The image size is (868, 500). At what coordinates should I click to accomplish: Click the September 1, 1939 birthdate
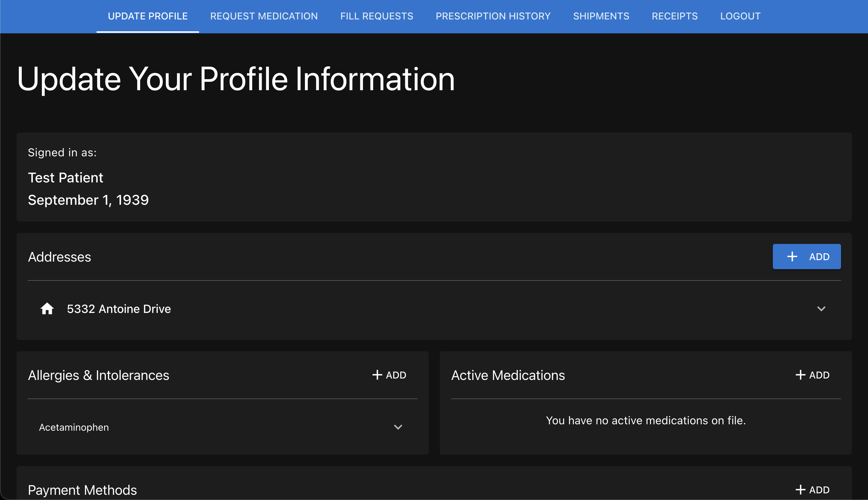[88, 200]
